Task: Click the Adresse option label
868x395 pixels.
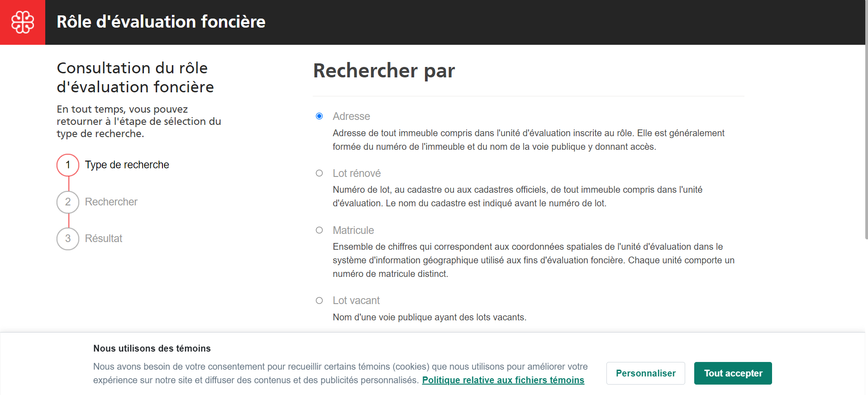Action: [x=351, y=116]
